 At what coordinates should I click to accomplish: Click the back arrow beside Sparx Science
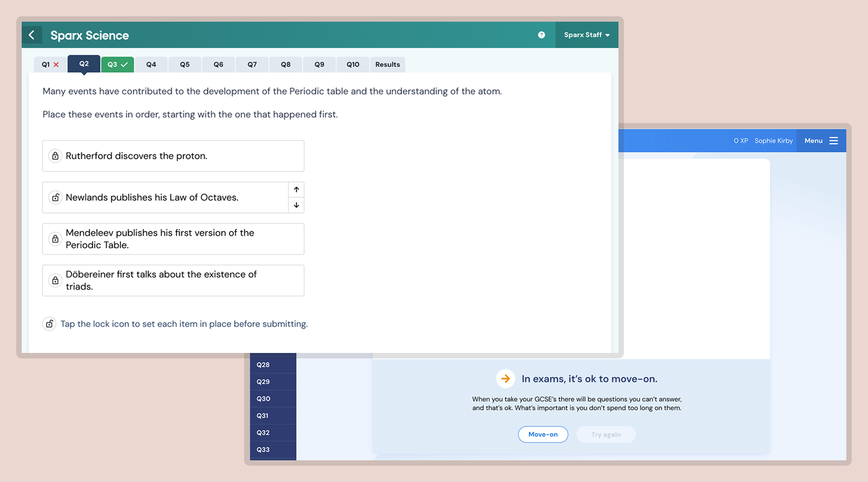pyautogui.click(x=32, y=35)
